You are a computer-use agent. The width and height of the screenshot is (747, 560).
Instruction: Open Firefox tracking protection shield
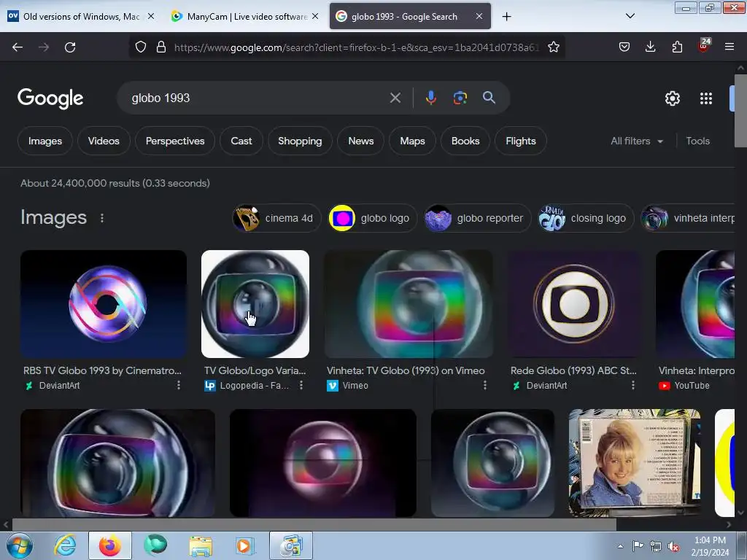pyautogui.click(x=141, y=47)
